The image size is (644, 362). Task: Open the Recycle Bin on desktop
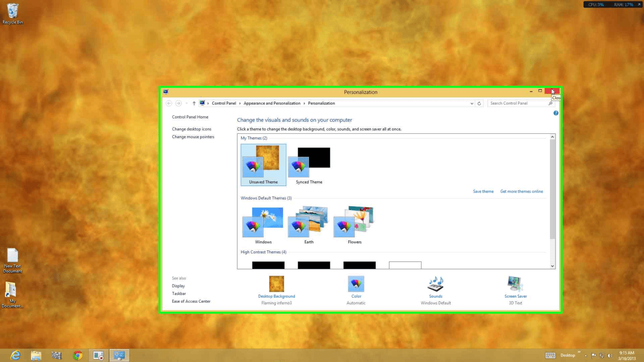pyautogui.click(x=13, y=12)
